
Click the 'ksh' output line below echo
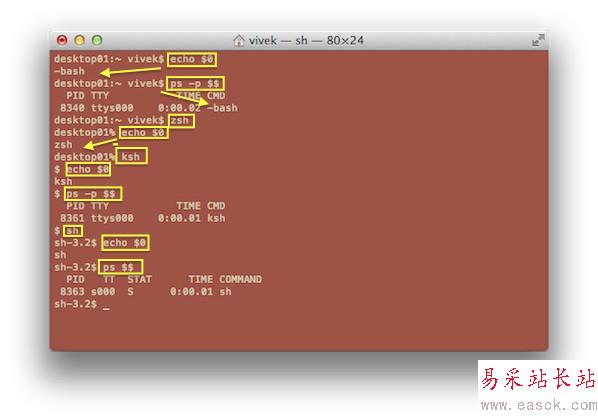pos(63,182)
